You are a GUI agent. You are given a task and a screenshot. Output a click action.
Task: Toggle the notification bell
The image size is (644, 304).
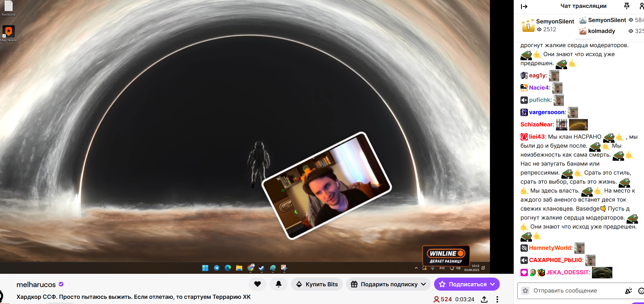click(x=278, y=284)
